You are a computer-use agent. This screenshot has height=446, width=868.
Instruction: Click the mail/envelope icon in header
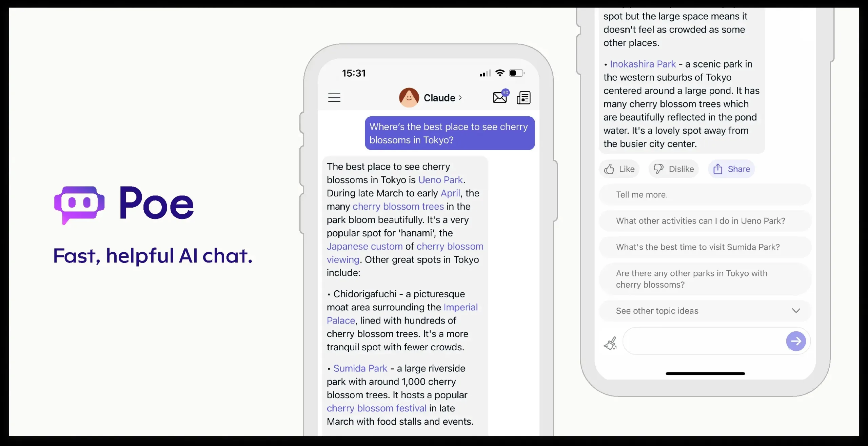[x=500, y=97]
